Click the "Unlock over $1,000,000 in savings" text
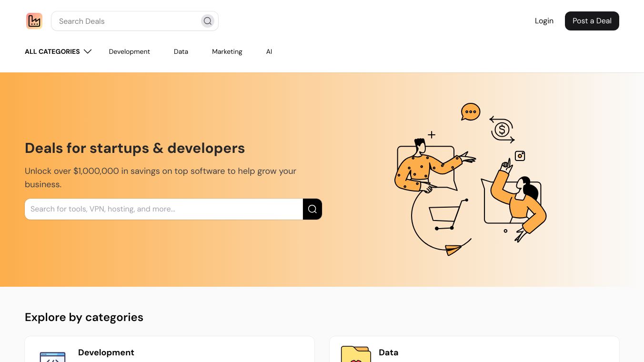The width and height of the screenshot is (644, 362). click(x=161, y=177)
